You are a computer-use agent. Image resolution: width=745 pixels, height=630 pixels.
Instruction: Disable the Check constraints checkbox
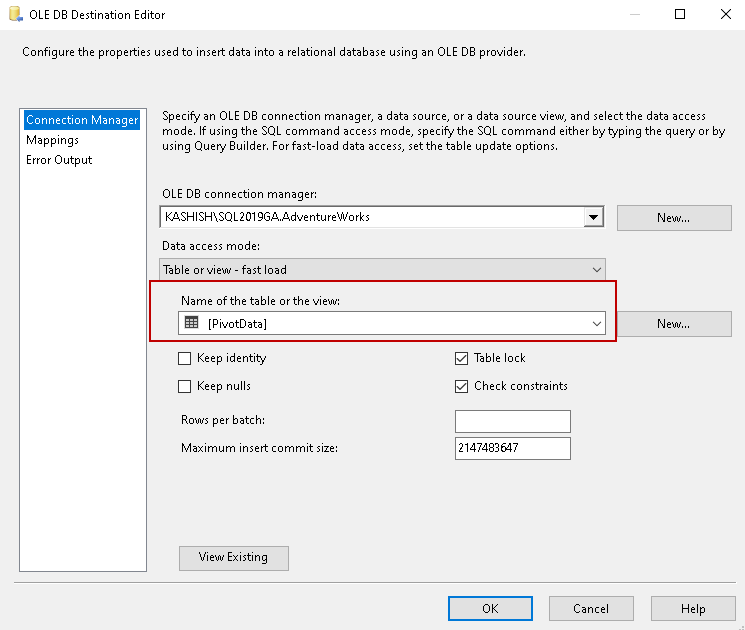[x=461, y=386]
